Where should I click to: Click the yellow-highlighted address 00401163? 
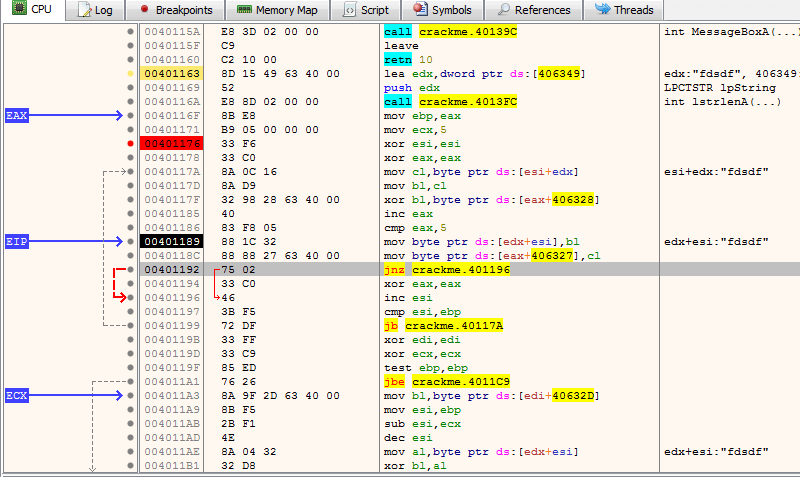(172, 74)
